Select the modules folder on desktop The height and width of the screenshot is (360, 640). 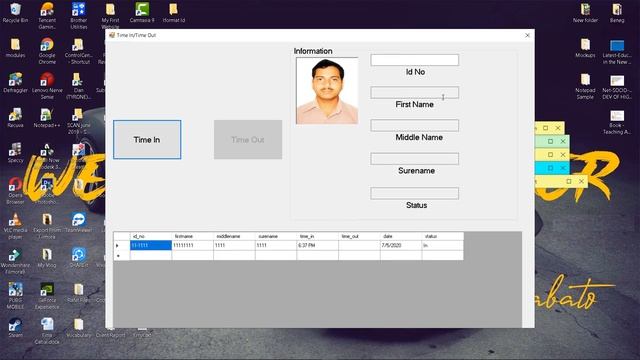coord(16,48)
